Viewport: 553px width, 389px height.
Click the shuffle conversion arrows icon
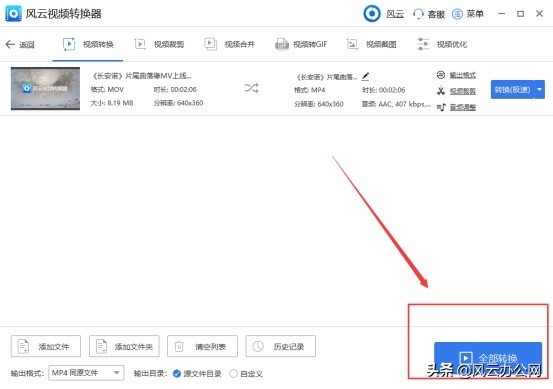coord(251,88)
